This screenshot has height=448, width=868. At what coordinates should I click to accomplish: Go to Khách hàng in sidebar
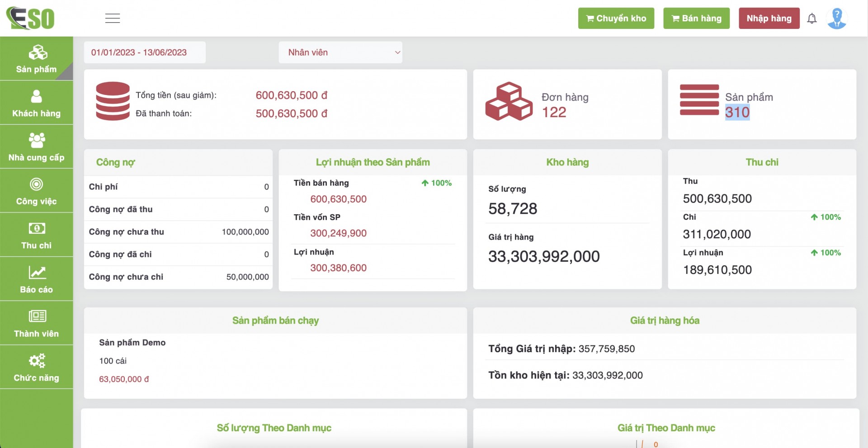pyautogui.click(x=36, y=103)
